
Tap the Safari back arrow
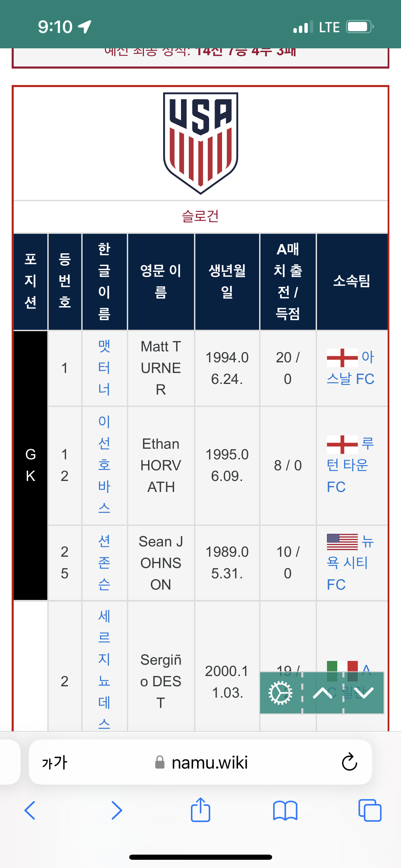click(x=30, y=810)
